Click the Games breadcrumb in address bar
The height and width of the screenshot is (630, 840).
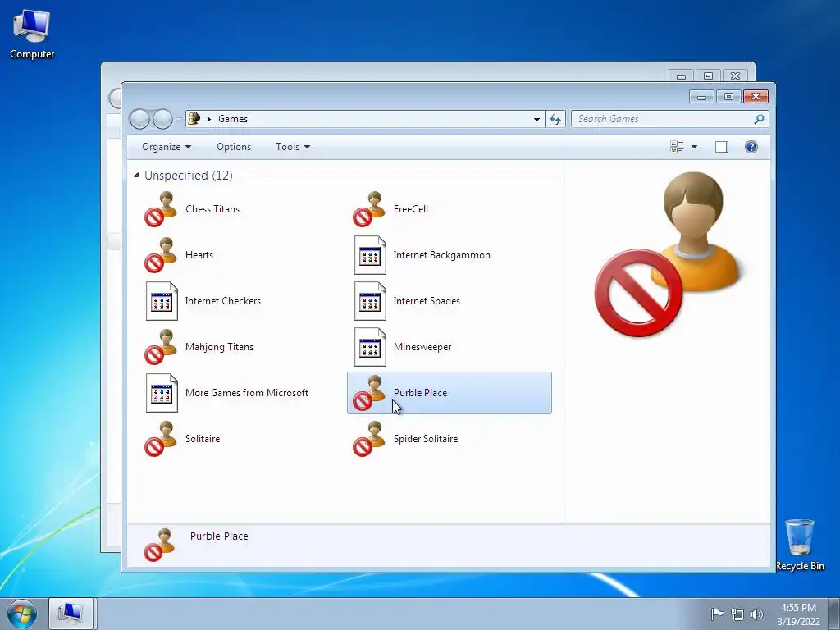click(x=232, y=119)
